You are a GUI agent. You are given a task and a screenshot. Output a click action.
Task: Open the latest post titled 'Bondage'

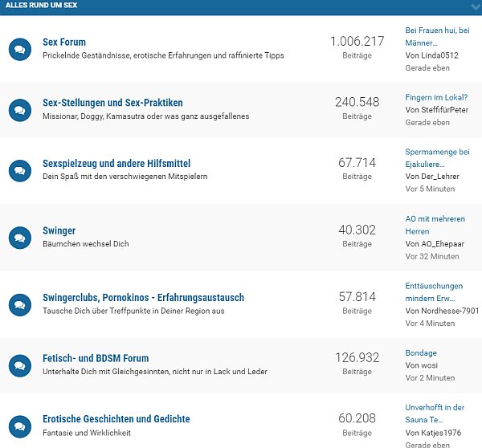tap(421, 352)
